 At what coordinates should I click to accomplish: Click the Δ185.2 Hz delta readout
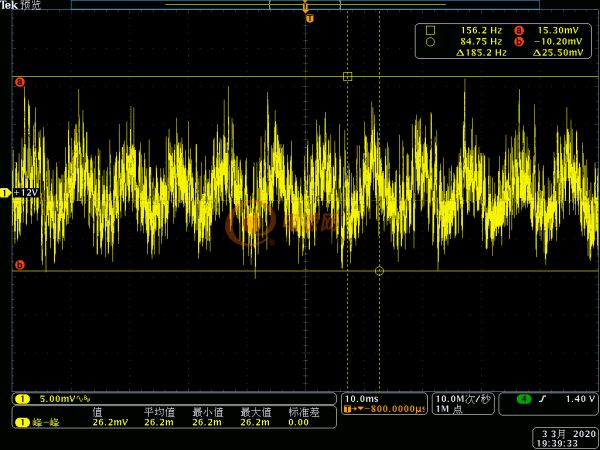(x=481, y=52)
